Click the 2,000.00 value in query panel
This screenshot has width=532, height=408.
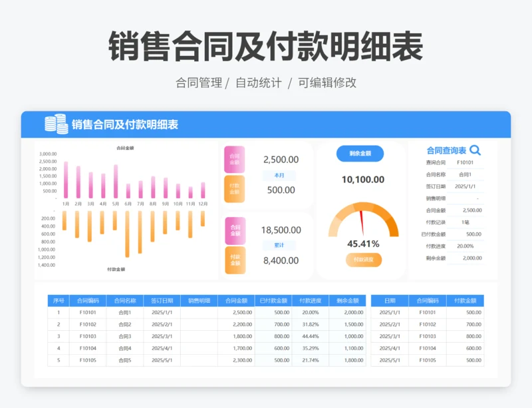(x=472, y=258)
